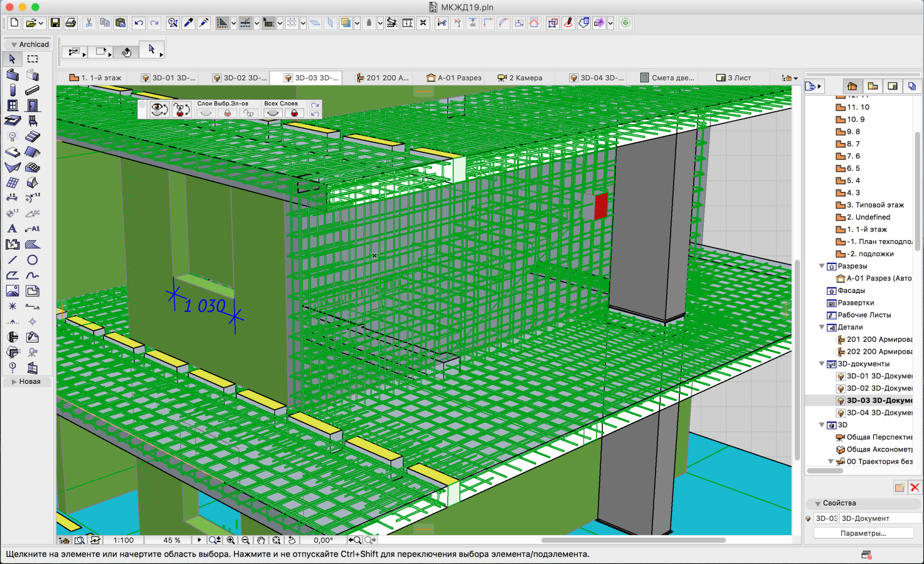Collapse the Archicad toolbox header
Screen dimensions: 924x564
(x=14, y=45)
